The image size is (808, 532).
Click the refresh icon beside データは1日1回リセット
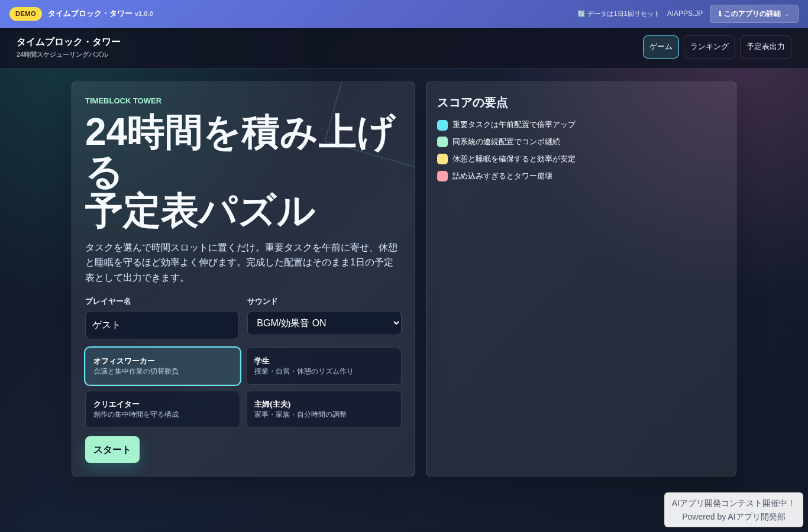tap(581, 14)
